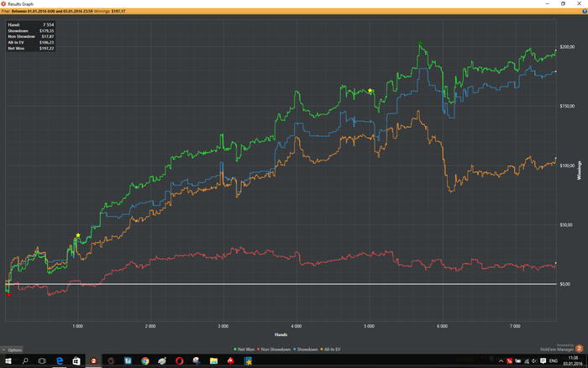Viewport: 588px width, 368px height.
Task: Open Windows taskbar search
Action: pyautogui.click(x=25, y=360)
